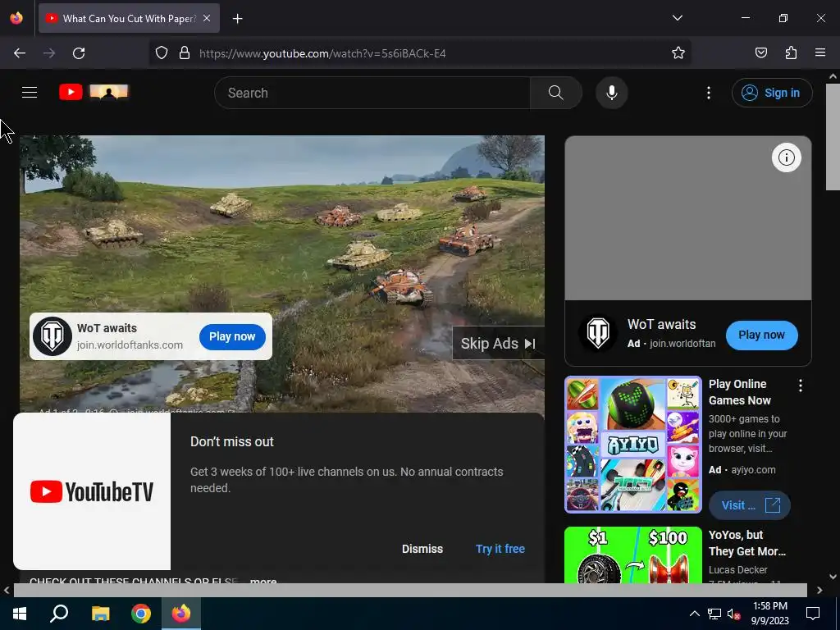Click Play now in video overlay ad
This screenshot has width=840, height=630.
232,336
